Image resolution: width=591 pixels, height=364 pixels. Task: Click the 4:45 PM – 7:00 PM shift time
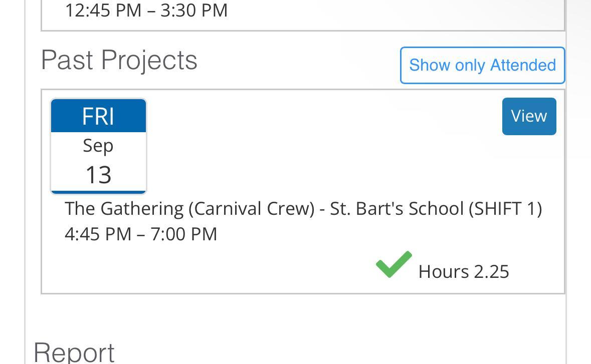[141, 234]
